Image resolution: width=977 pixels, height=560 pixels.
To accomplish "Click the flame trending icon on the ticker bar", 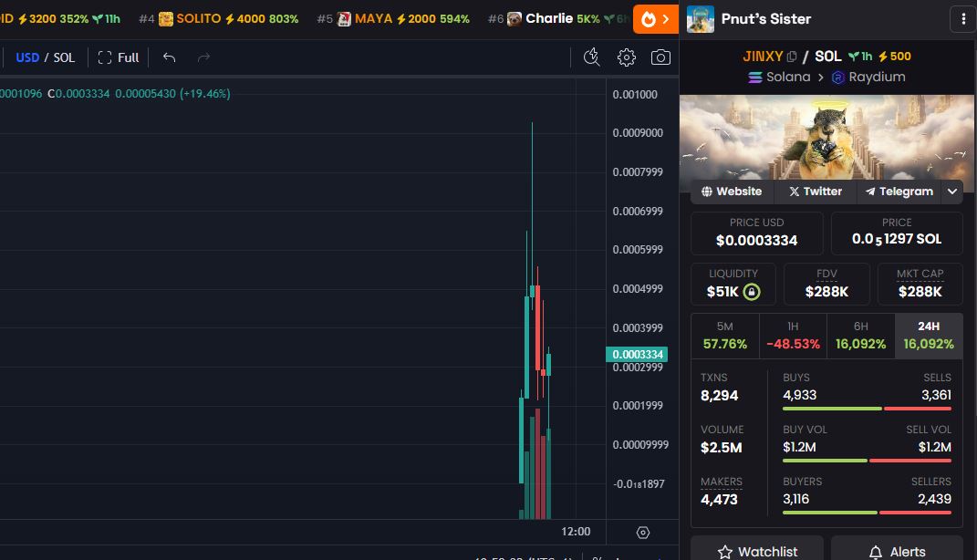I will pyautogui.click(x=648, y=18).
